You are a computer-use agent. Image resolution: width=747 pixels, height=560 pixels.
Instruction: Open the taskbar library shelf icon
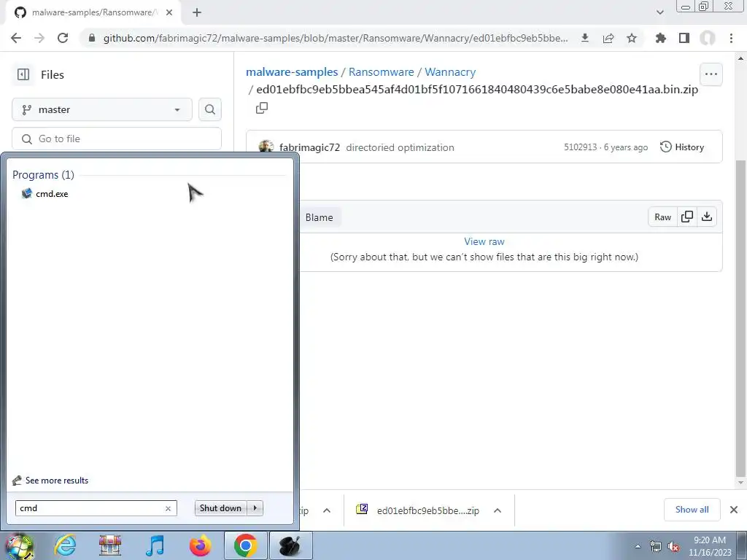[110, 545]
